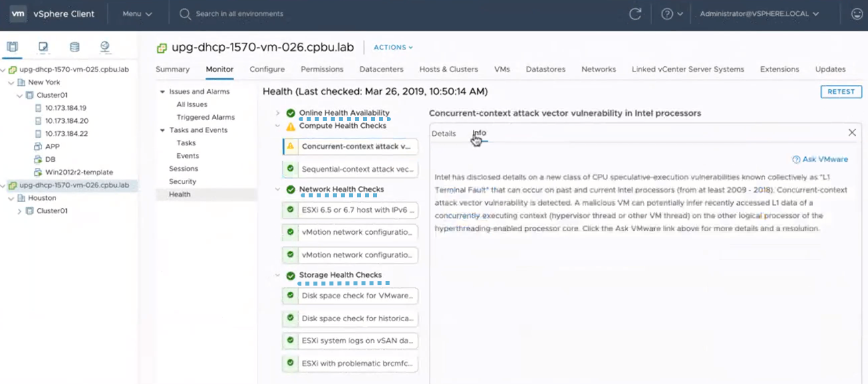Open Security in Monitor menu
The width and height of the screenshot is (868, 384).
(182, 181)
